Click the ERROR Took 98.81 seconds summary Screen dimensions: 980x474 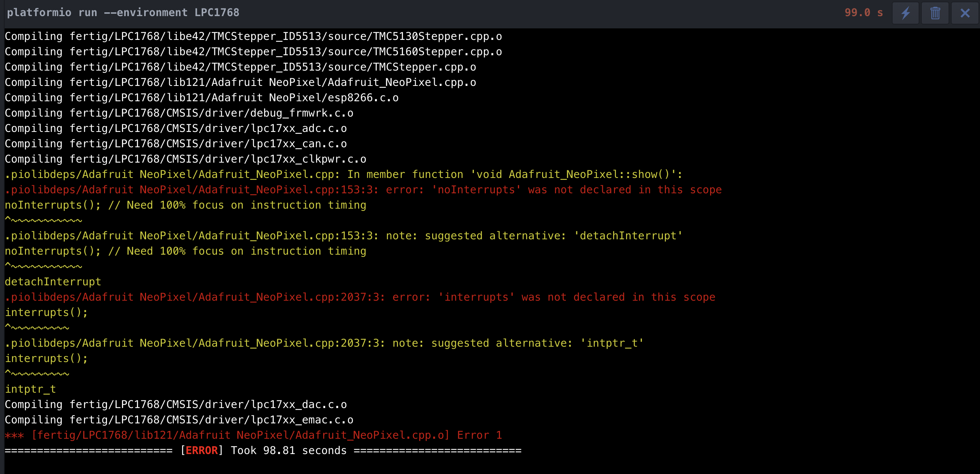click(263, 450)
